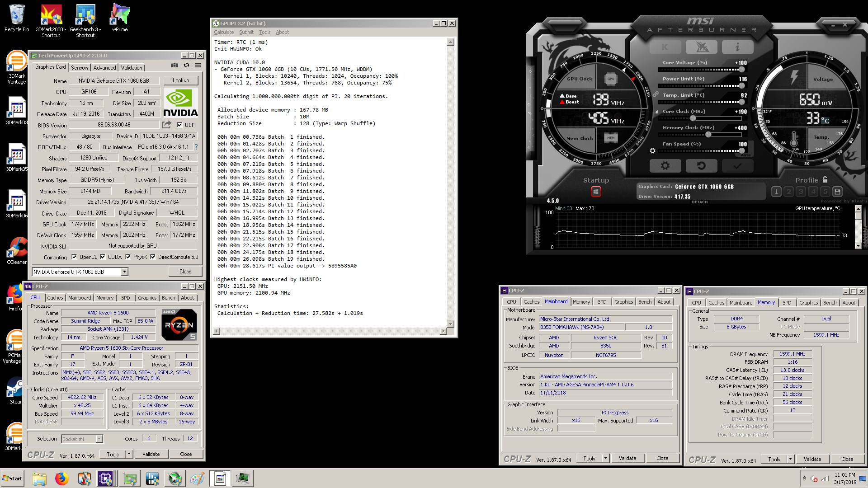Open Afterburner info (i) button
This screenshot has width=868, height=488.
coord(737,47)
